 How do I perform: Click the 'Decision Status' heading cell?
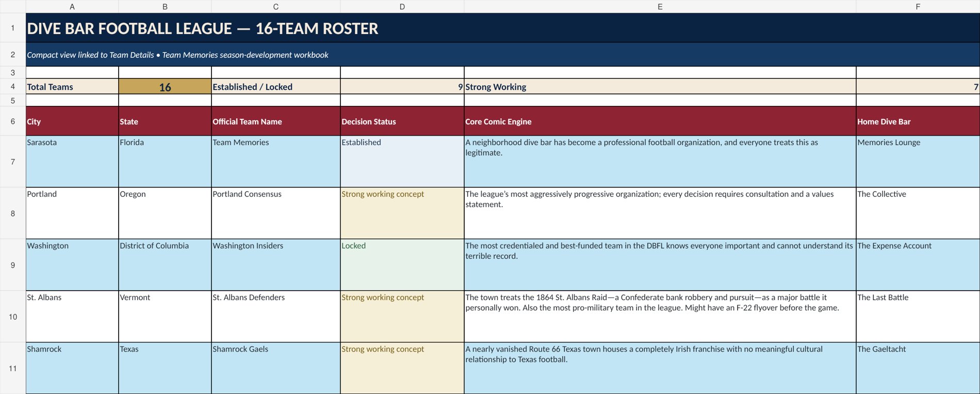pyautogui.click(x=402, y=121)
